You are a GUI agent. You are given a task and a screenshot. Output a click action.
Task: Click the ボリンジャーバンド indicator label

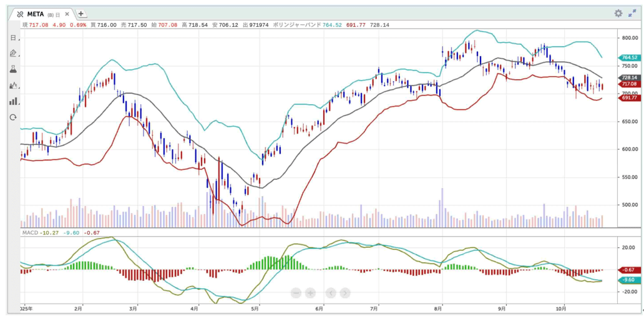(296, 25)
